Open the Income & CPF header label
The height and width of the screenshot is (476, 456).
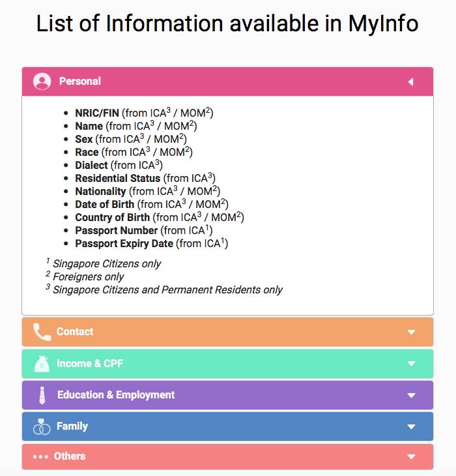pos(90,364)
